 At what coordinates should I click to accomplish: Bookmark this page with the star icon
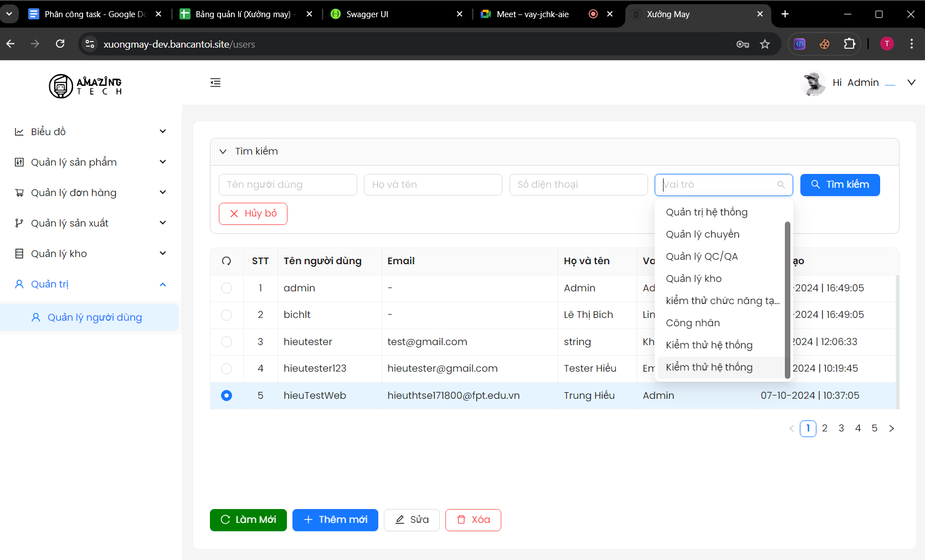coord(765,44)
